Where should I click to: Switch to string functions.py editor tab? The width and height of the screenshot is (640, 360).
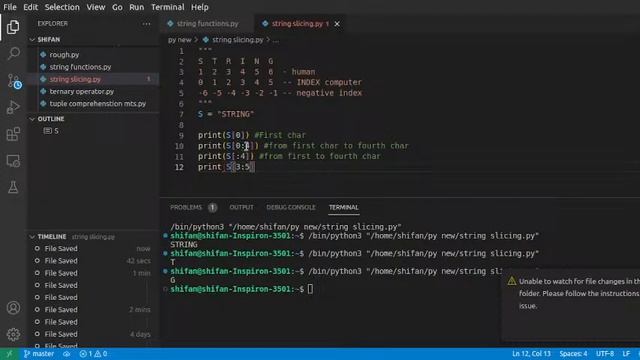click(207, 24)
